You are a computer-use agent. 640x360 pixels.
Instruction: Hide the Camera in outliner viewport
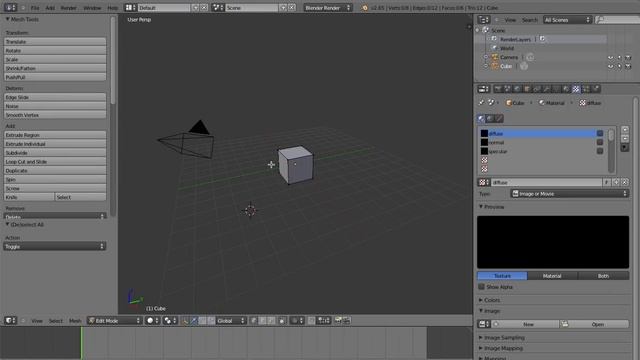coord(611,57)
